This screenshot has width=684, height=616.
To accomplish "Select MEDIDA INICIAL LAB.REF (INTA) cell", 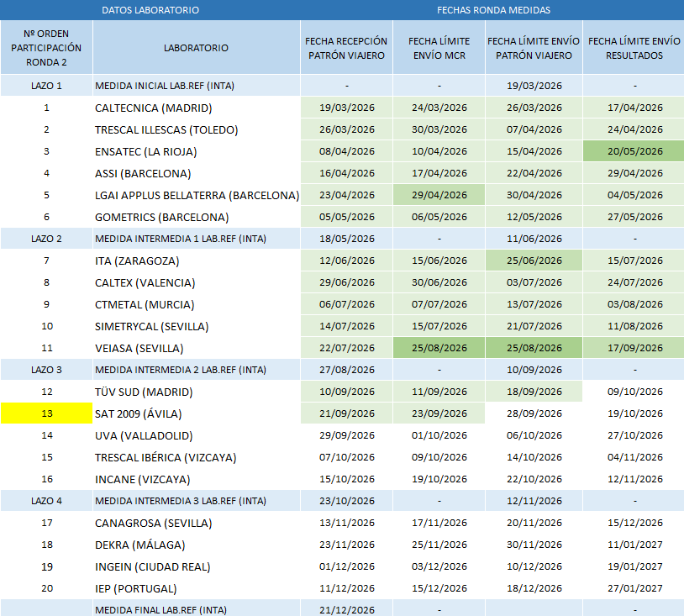I will pos(197,86).
